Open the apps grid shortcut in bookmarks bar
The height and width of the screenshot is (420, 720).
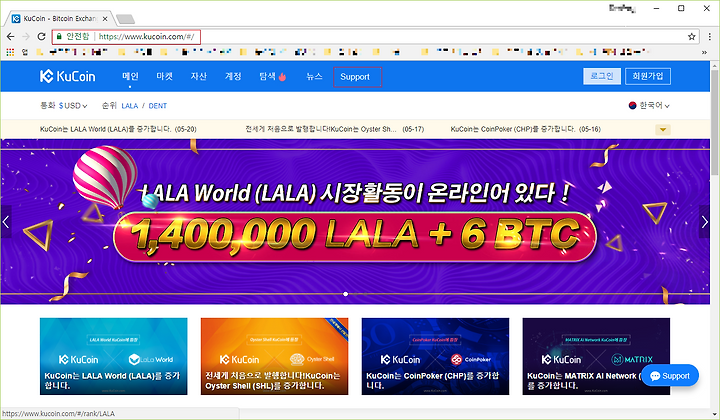(x=10, y=52)
